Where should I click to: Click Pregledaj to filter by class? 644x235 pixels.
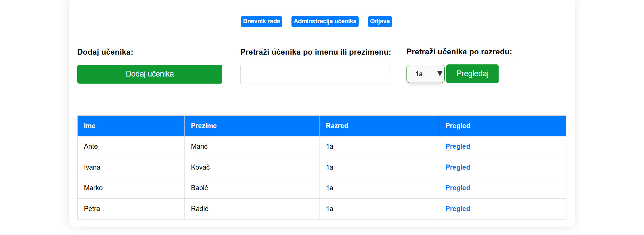click(472, 74)
